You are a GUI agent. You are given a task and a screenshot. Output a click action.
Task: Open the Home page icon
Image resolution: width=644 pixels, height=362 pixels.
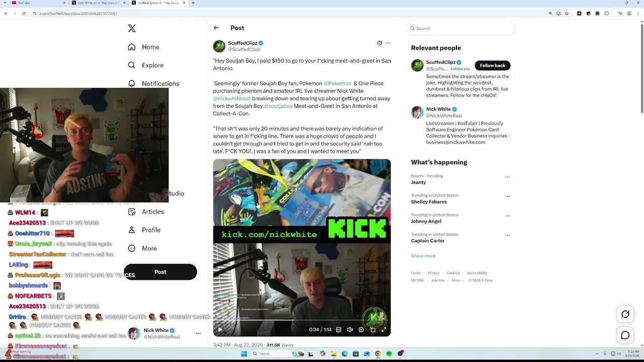tap(132, 47)
